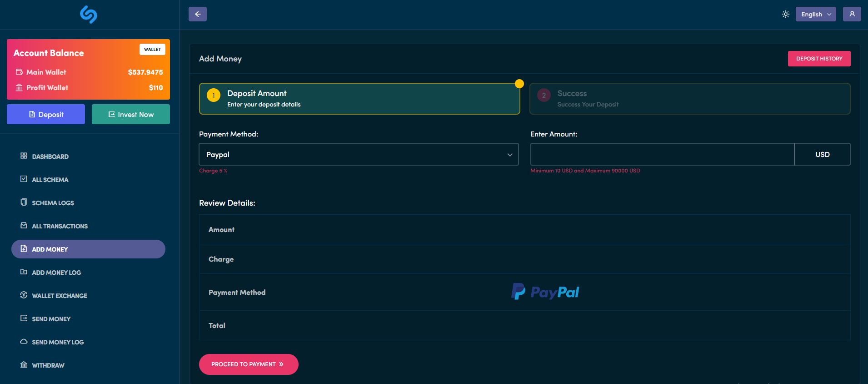Click the Wallet Exchange icon
The height and width of the screenshot is (384, 868).
24,295
